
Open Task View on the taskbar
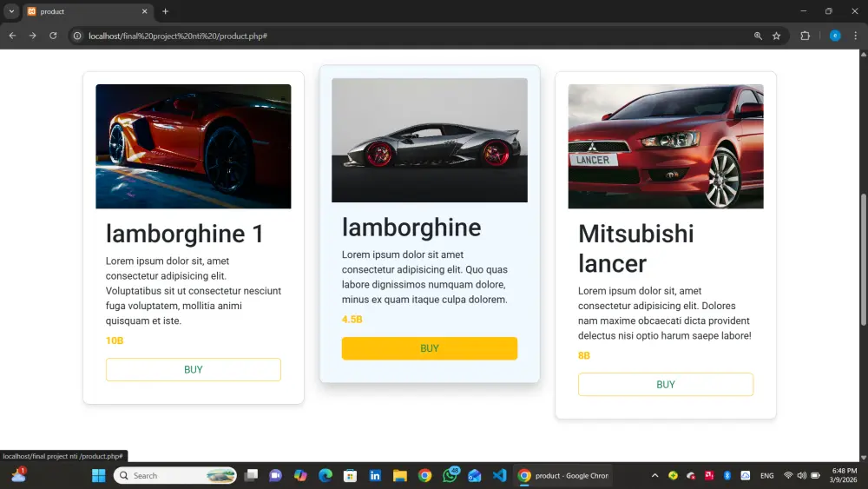252,475
